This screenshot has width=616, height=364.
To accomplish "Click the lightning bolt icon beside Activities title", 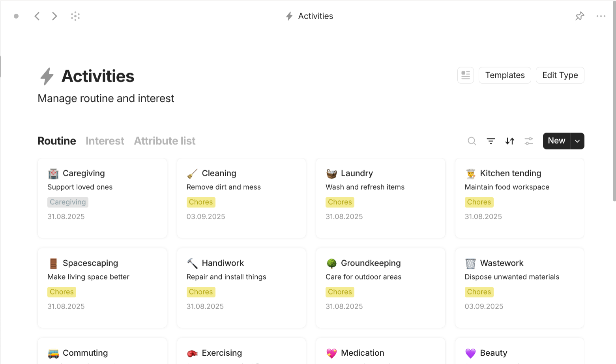I will 46,76.
